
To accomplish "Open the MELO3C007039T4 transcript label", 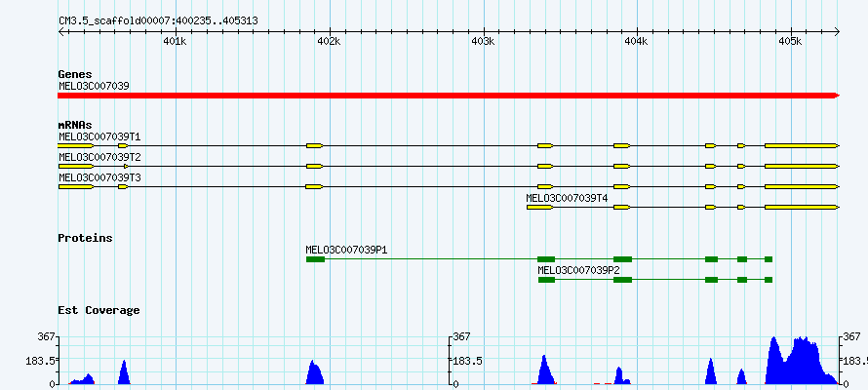I will coord(567,198).
